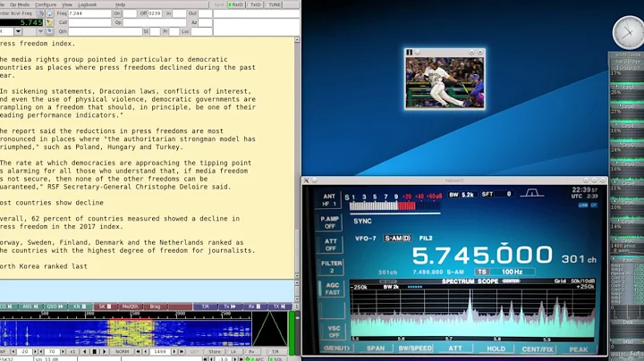
Task: Click the T/R macro button
Action: 205,306
